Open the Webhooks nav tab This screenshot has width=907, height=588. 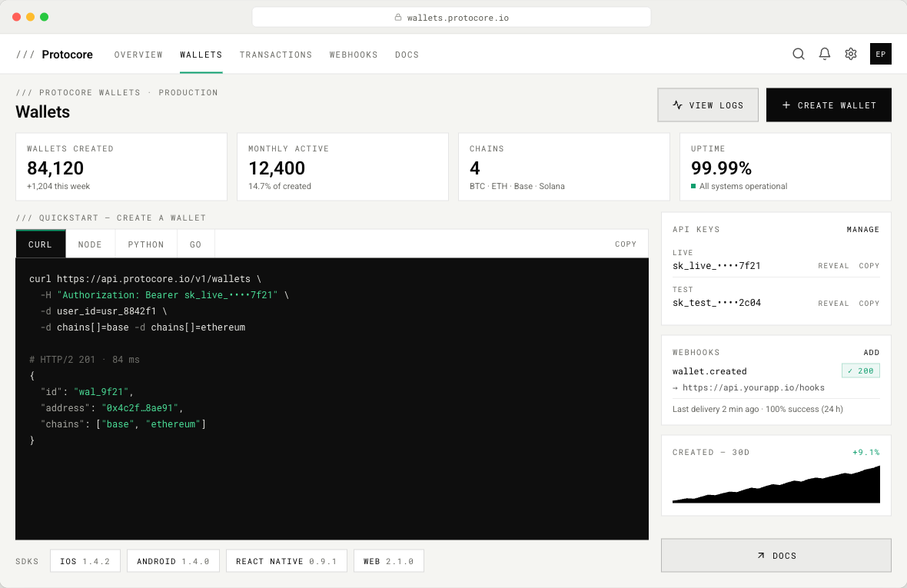354,55
